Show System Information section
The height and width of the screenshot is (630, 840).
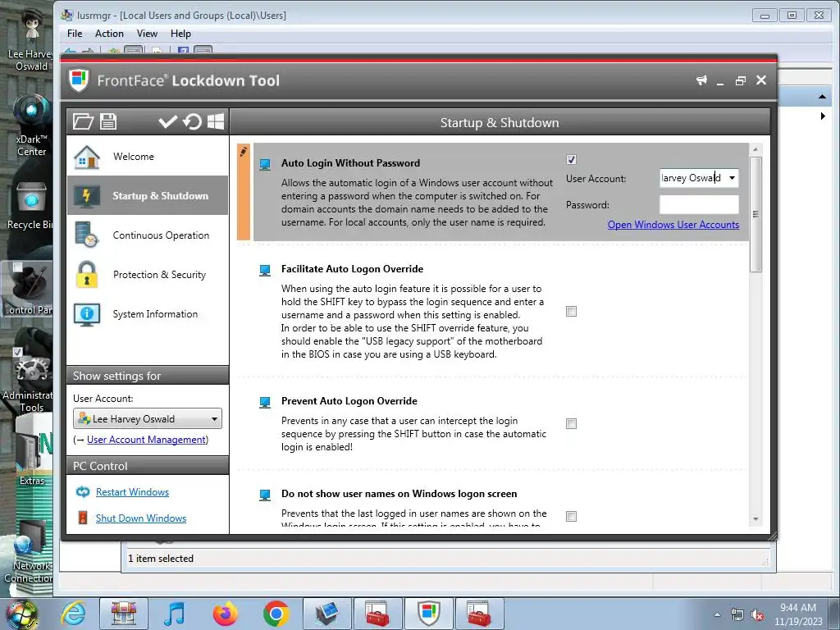pyautogui.click(x=148, y=314)
